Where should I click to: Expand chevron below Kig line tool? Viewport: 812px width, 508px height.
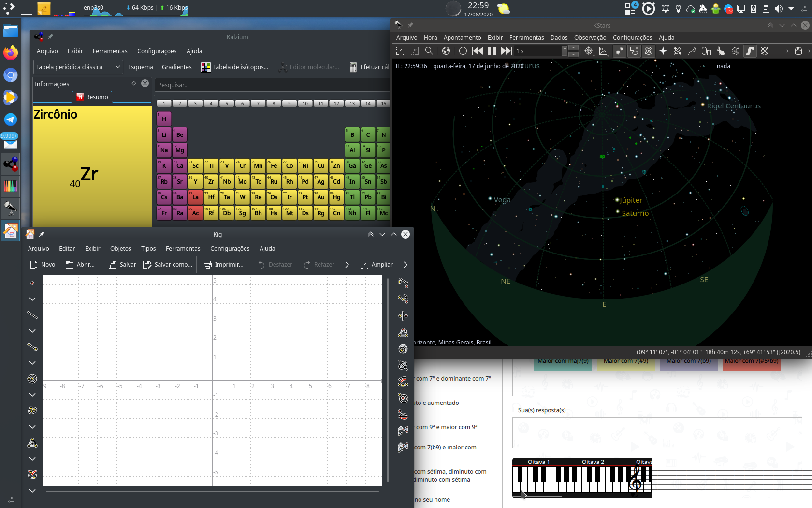(32, 331)
